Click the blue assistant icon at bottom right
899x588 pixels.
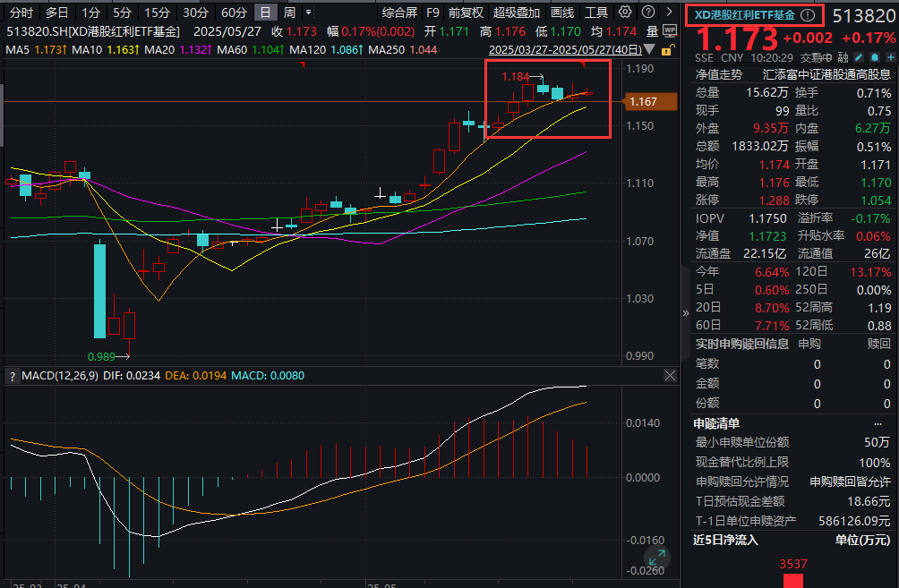pos(656,558)
